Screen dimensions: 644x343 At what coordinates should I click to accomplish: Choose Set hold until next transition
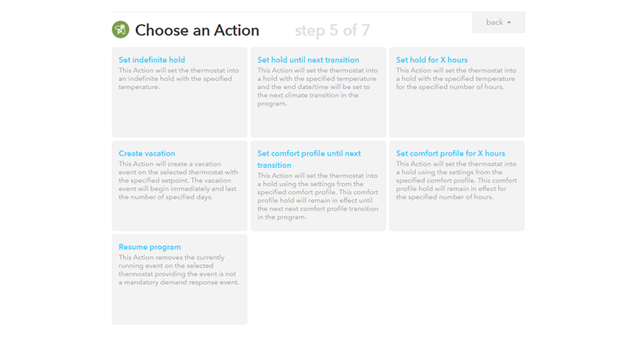[308, 60]
